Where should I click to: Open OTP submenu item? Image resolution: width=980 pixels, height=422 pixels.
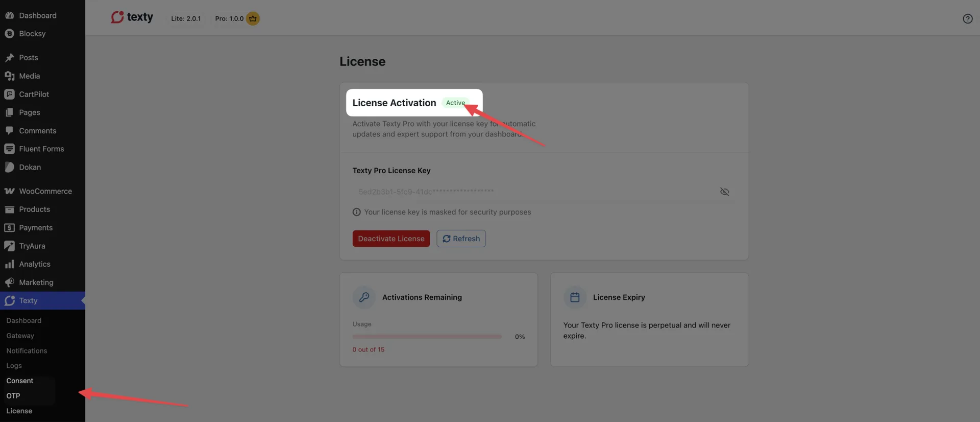tap(13, 396)
